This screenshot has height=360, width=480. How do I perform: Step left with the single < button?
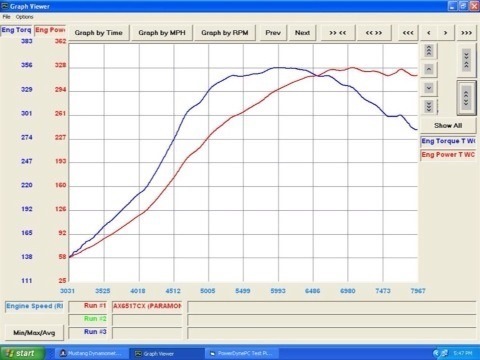(429, 33)
